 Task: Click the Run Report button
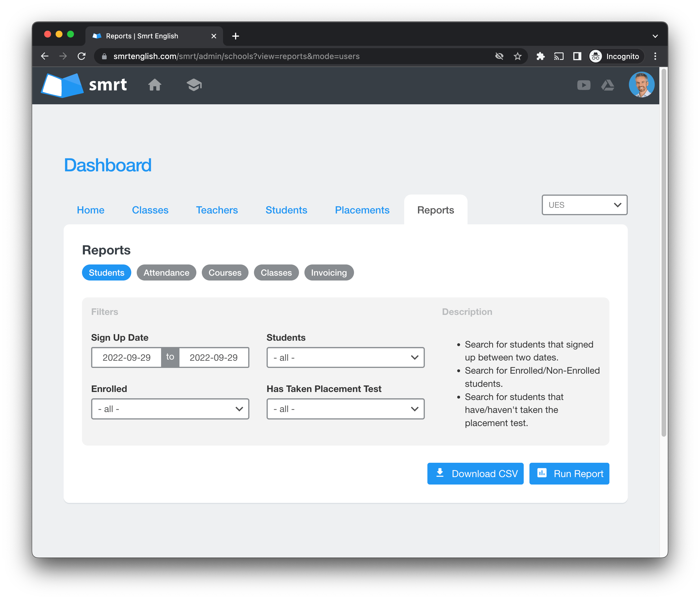569,474
